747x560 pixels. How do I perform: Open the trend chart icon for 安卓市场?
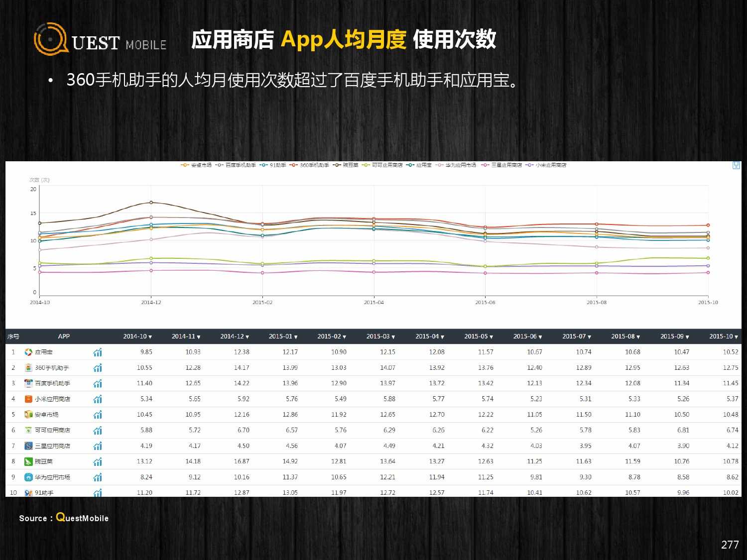pyautogui.click(x=98, y=415)
